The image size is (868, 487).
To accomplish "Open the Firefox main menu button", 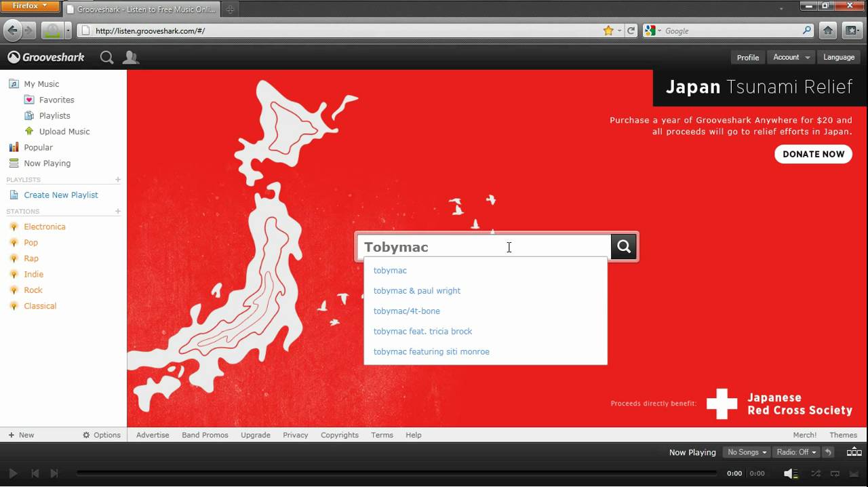I will pos(30,6).
